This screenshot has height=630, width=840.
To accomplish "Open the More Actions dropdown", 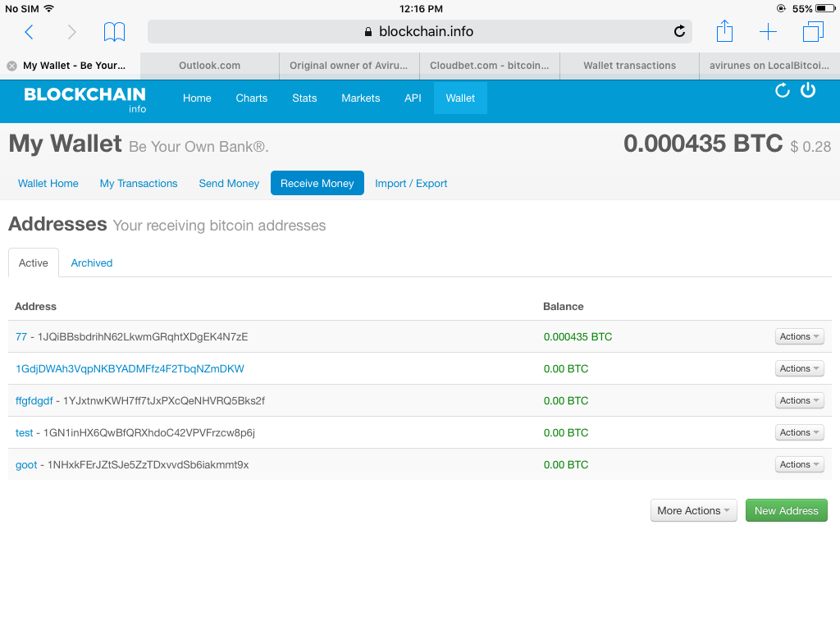I will (x=694, y=510).
